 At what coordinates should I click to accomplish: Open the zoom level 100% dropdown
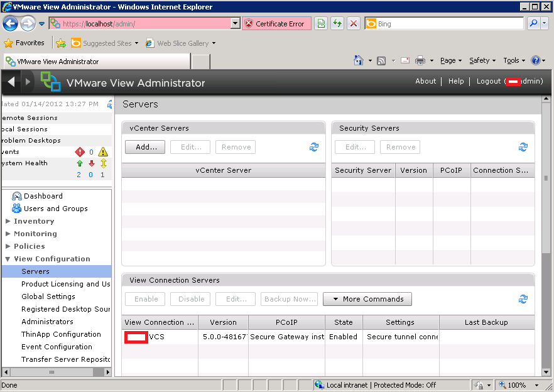pos(536,385)
